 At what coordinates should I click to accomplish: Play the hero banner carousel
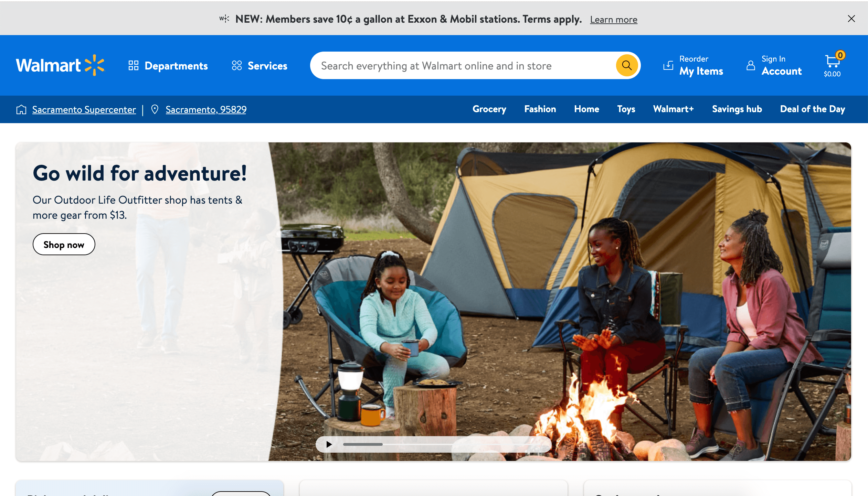click(329, 444)
